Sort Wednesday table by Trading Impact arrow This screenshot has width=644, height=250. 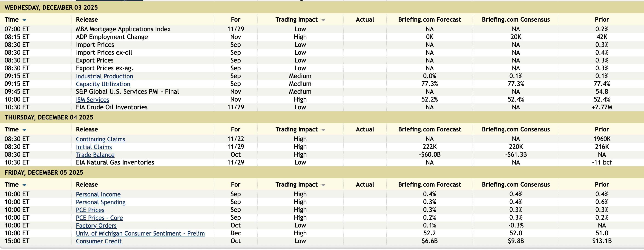click(x=323, y=20)
